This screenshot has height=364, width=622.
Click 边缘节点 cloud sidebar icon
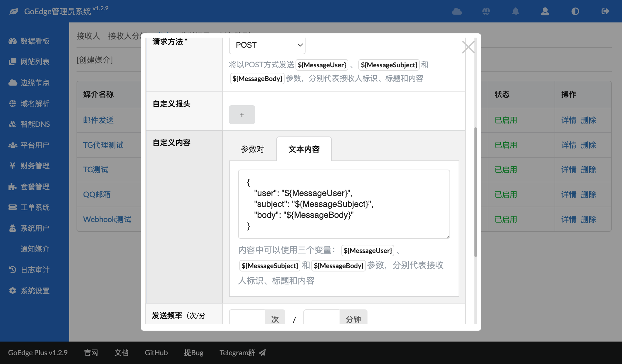[x=12, y=83]
